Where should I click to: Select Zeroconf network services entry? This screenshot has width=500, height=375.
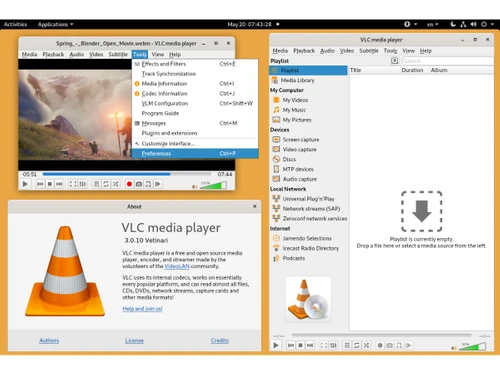(x=308, y=218)
